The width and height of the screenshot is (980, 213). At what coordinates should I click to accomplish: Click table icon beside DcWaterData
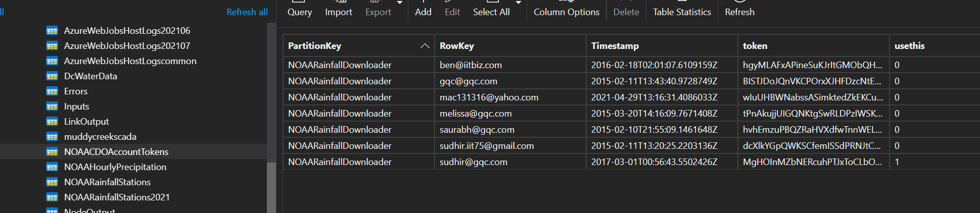[52, 76]
